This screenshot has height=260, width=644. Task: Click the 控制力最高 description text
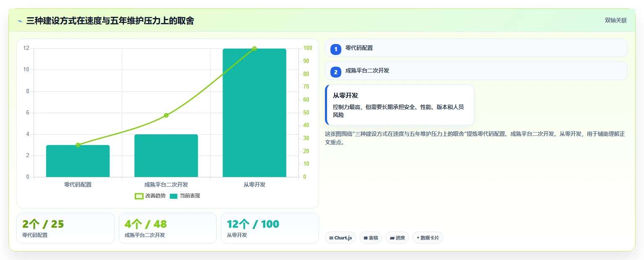(398, 111)
